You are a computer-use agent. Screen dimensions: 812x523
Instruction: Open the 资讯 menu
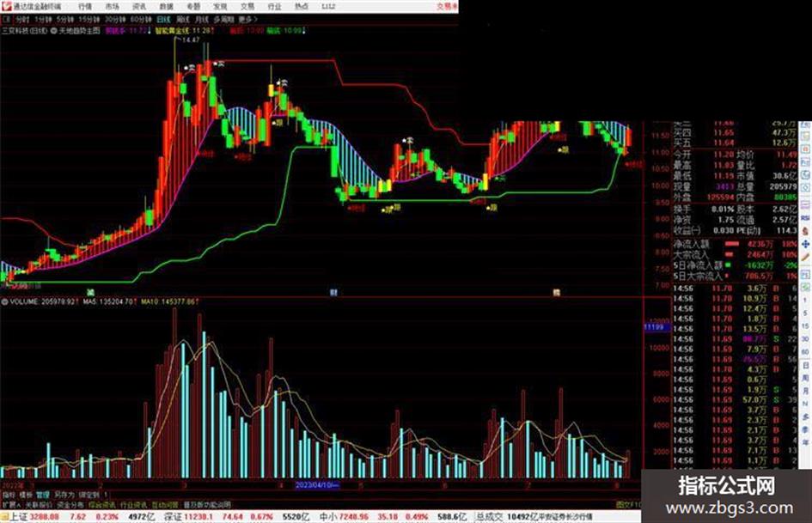(x=139, y=7)
